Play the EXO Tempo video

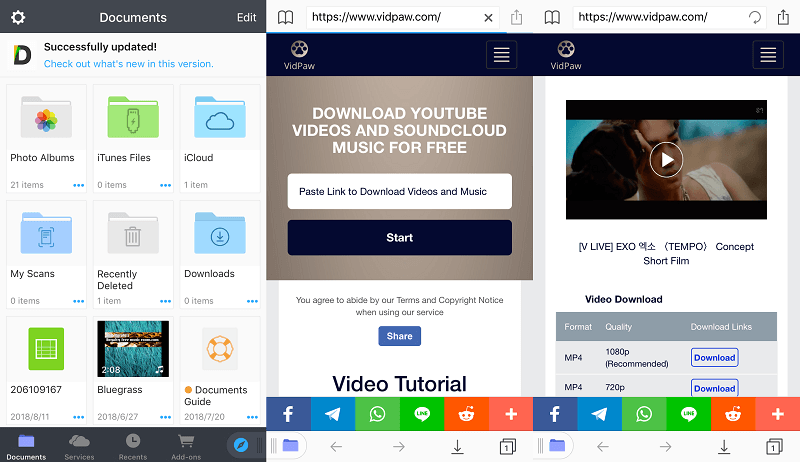(x=666, y=159)
